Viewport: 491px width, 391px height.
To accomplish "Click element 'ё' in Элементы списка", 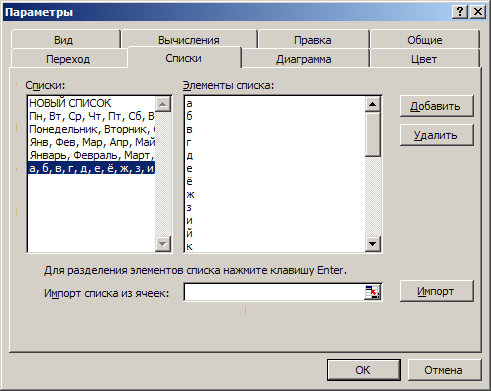I will pyautogui.click(x=189, y=181).
